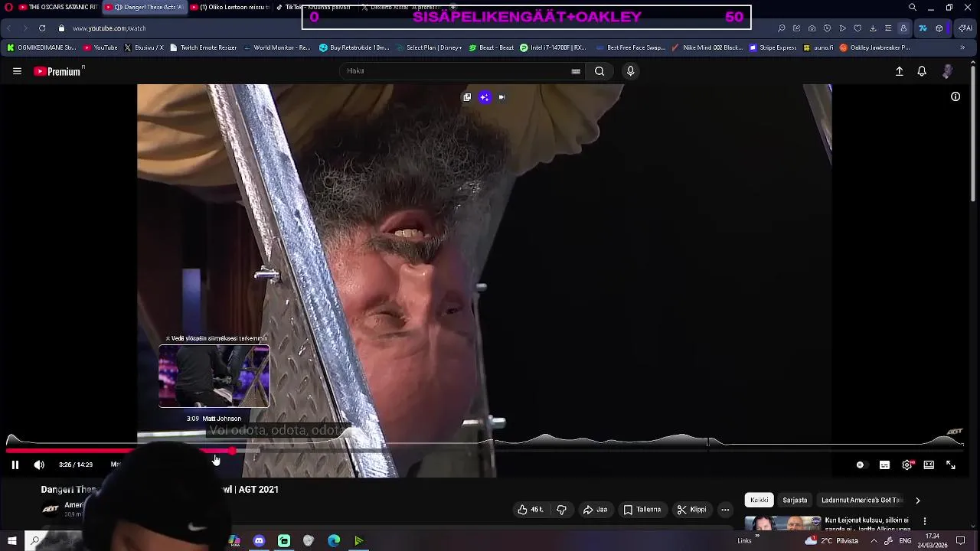
Task: Start voice search with the microphone
Action: [x=630, y=71]
